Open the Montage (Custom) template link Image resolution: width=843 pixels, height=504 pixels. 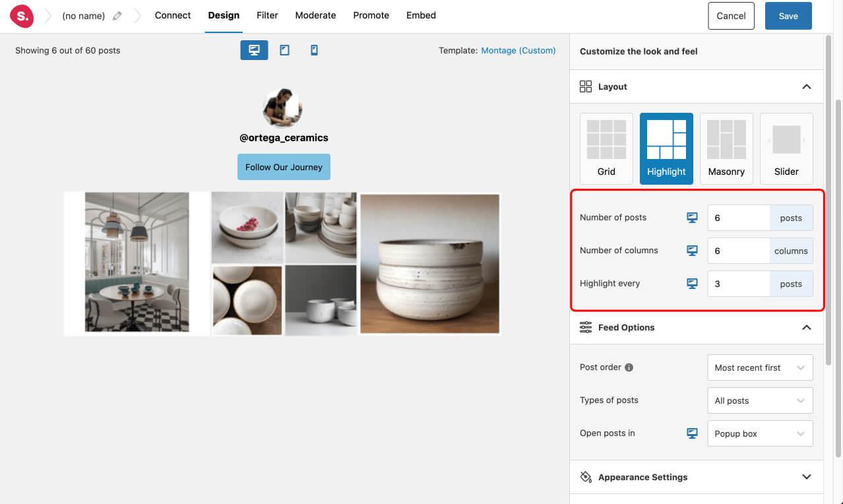tap(518, 50)
